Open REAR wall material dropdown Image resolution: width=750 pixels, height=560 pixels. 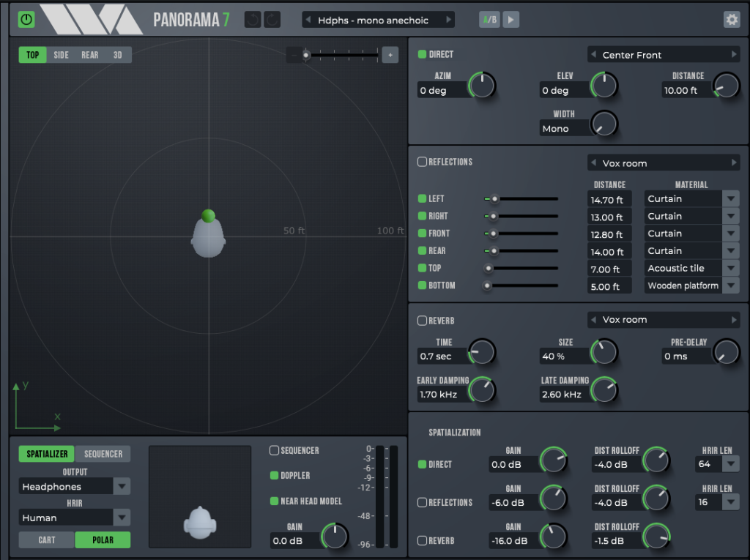(691, 250)
